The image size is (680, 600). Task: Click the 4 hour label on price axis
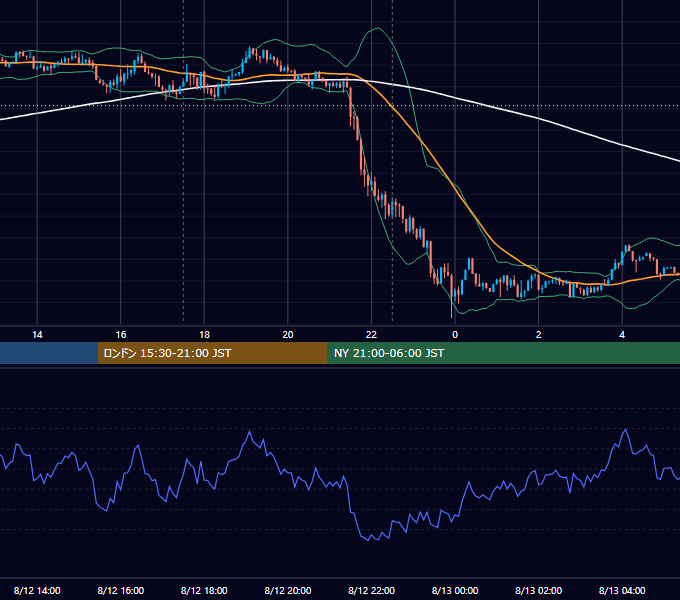[622, 335]
